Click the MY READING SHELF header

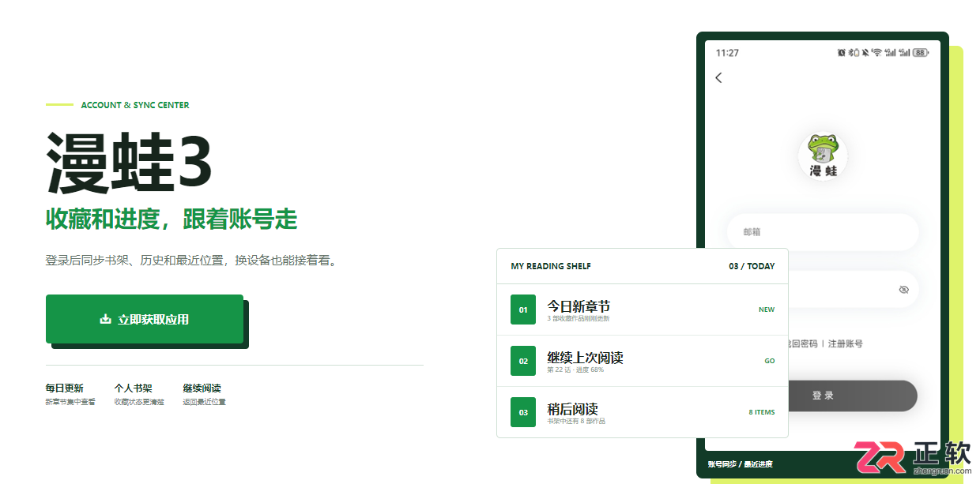(x=551, y=266)
